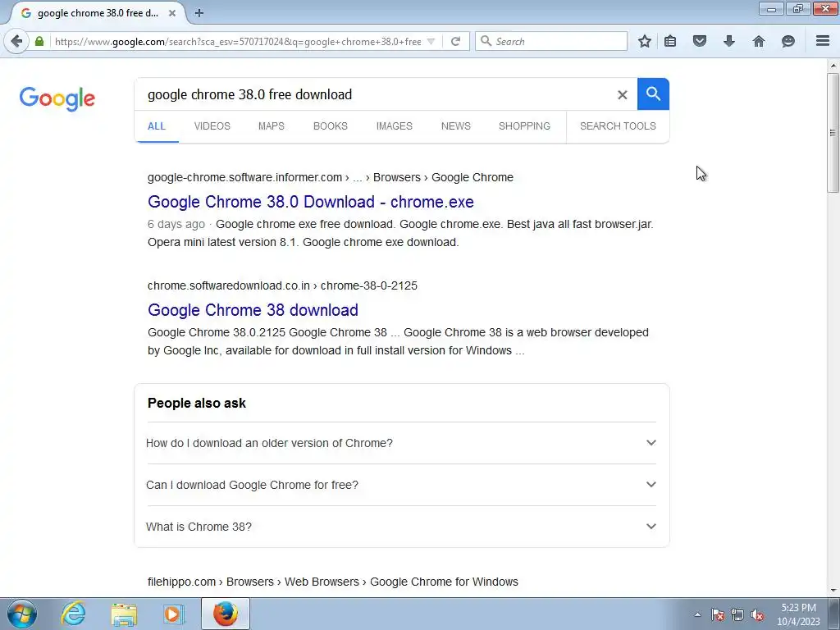This screenshot has width=840, height=630.
Task: Open the Hello chat smiley icon
Action: tap(788, 41)
